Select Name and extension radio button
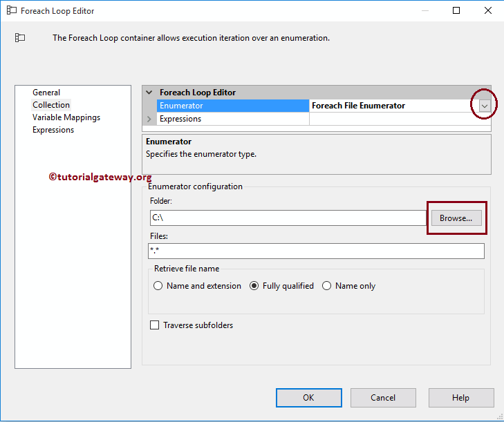The width and height of the screenshot is (504, 422). [x=158, y=286]
